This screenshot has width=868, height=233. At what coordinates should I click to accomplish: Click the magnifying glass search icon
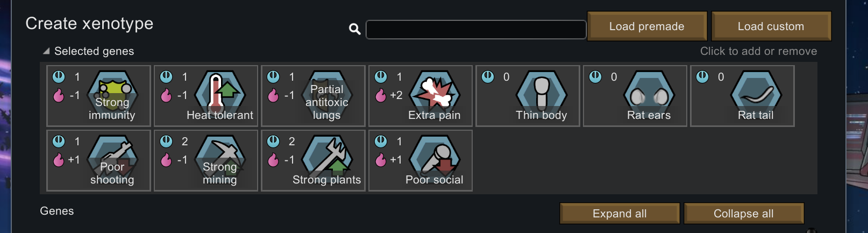tap(354, 29)
